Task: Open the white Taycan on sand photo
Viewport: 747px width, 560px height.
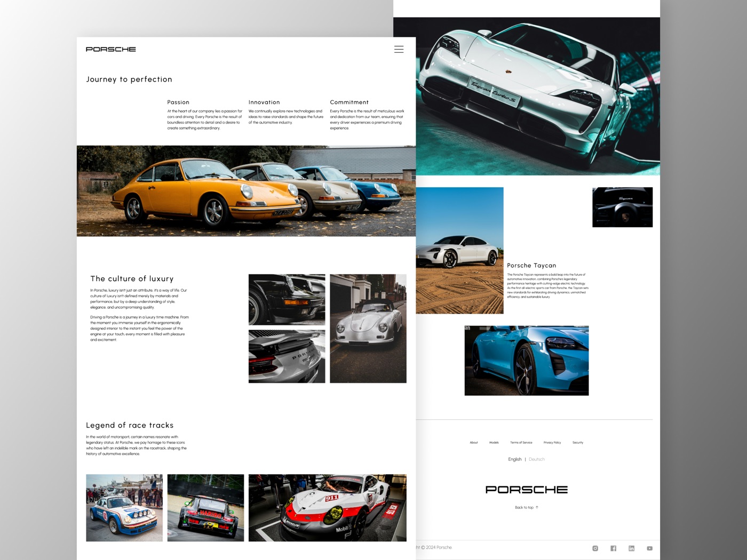Action: [460, 250]
